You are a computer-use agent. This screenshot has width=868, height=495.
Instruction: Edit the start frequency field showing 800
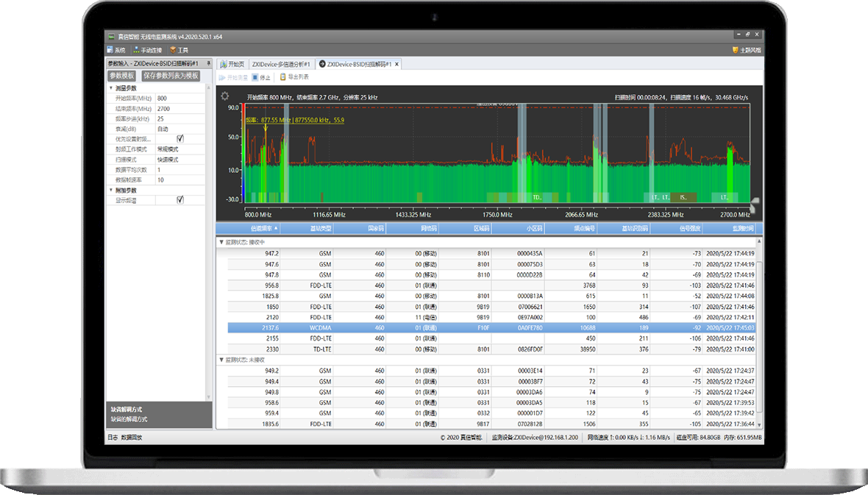coord(180,98)
